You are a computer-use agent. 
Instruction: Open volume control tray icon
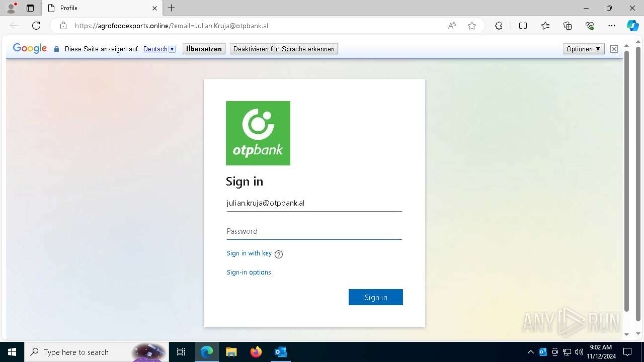[x=579, y=352]
